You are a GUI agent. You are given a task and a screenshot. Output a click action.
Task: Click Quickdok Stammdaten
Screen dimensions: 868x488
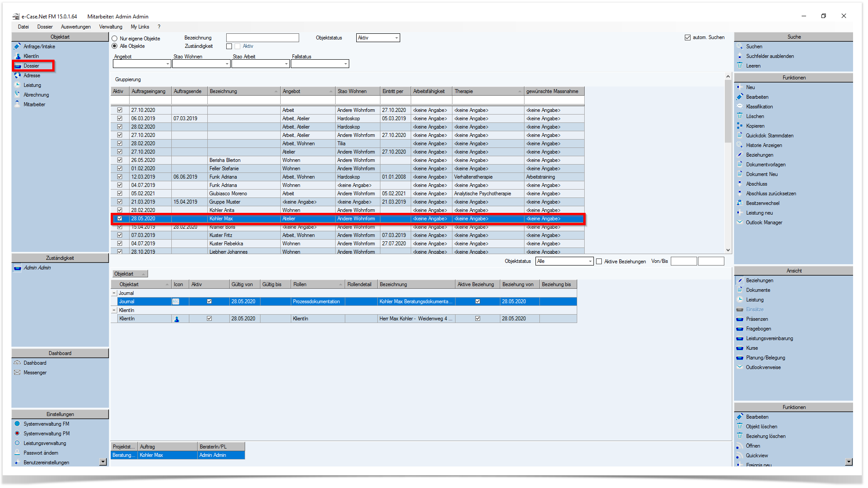pos(770,136)
